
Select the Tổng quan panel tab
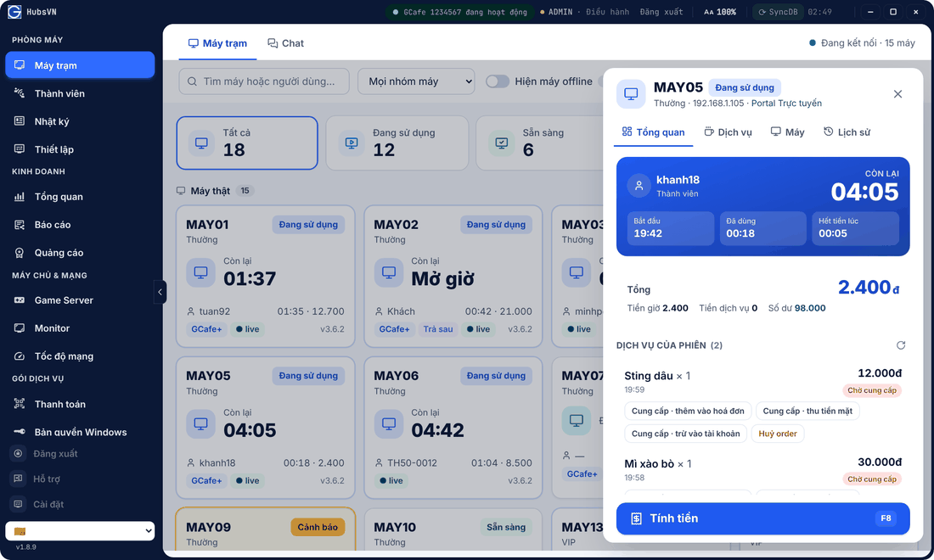point(654,132)
